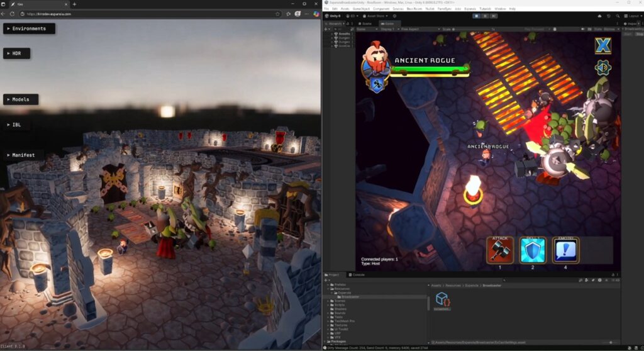The width and height of the screenshot is (644, 351).
Task: Use the Attack hammer ability
Action: point(500,250)
